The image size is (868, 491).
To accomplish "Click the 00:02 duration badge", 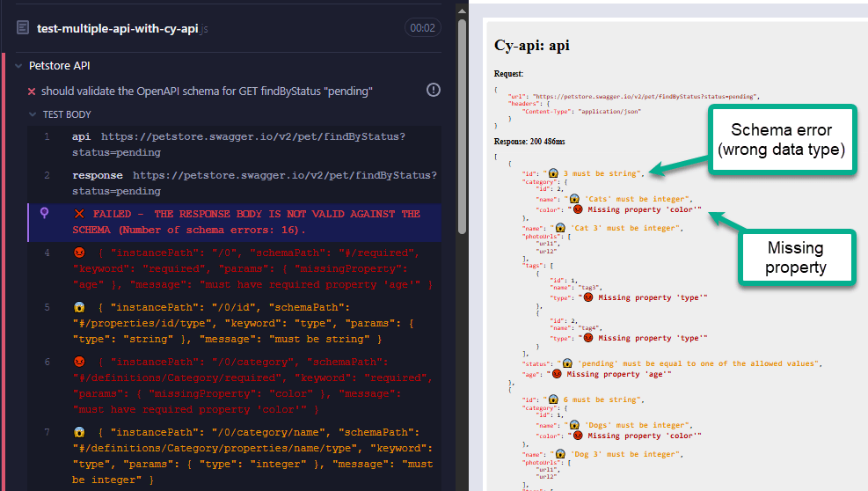I will 422,27.
